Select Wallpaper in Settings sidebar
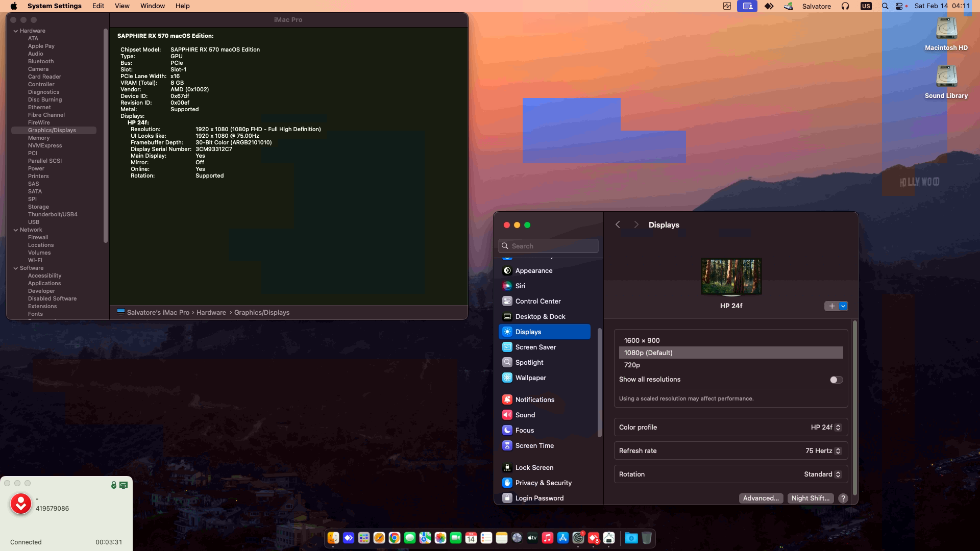The height and width of the screenshot is (551, 980). (545, 378)
